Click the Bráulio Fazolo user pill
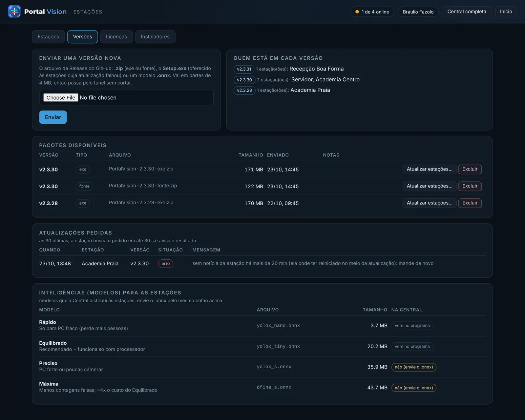The height and width of the screenshot is (420, 525). [418, 12]
